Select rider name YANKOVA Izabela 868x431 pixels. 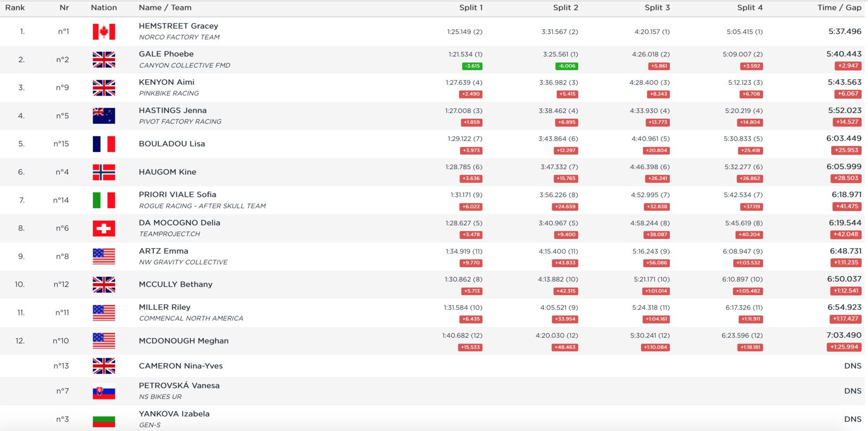(x=174, y=414)
